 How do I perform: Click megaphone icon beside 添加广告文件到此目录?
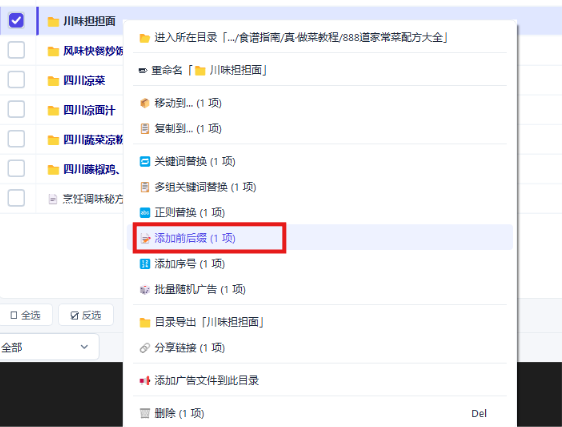coord(144,380)
